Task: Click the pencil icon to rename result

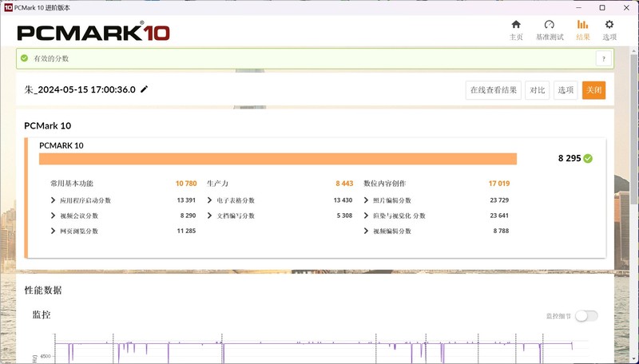Action: 145,89
